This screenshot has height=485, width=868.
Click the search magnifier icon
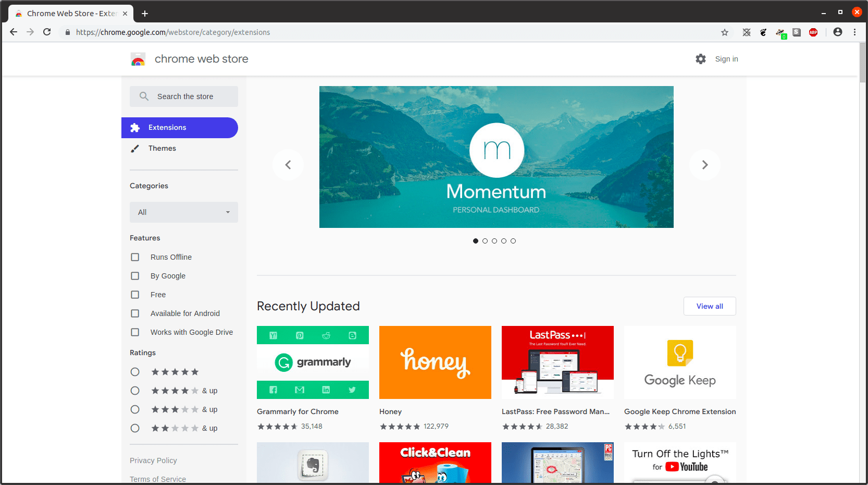point(144,96)
